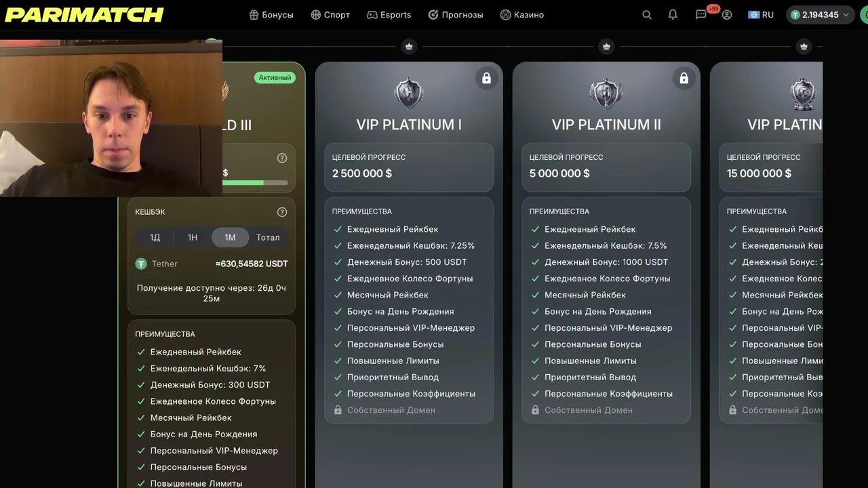
Task: Show notifications bell
Action: point(673,15)
